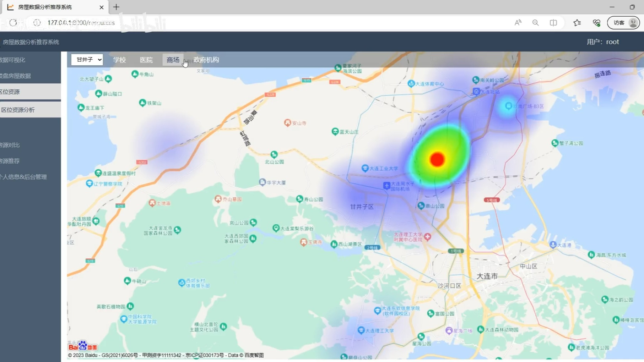This screenshot has height=362, width=644.
Task: Click the 大连市 city label on map
Action: 487,276
